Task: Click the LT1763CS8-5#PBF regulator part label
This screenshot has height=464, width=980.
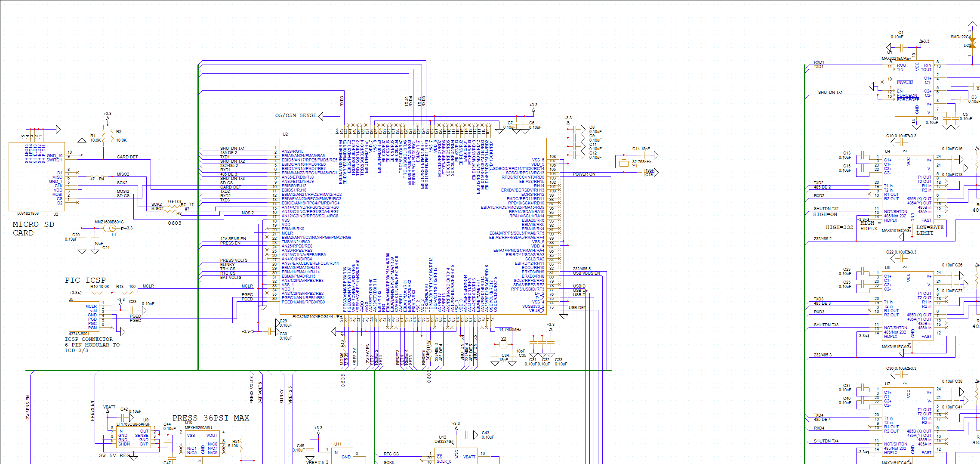Action: [x=133, y=424]
